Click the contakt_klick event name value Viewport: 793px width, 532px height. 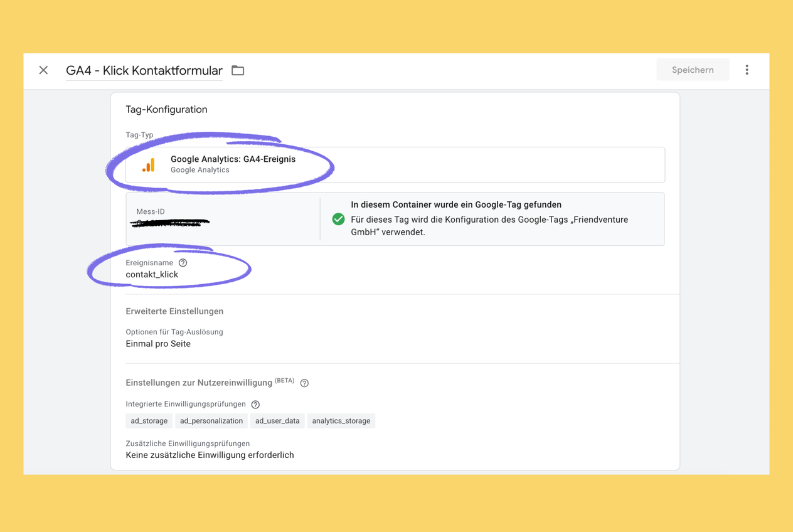[152, 275]
